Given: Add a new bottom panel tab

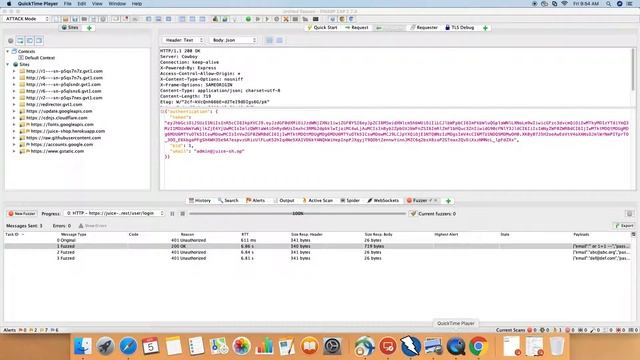Looking at the screenshot, I should pos(448,201).
